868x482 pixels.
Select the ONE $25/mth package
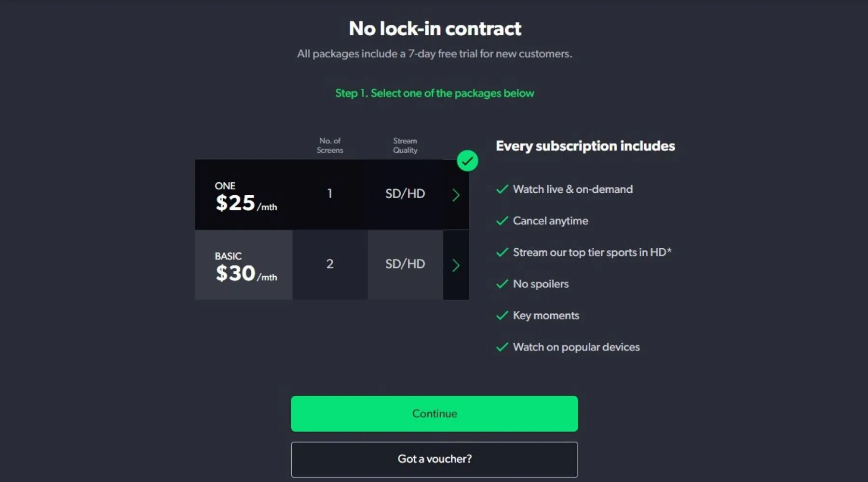click(245, 196)
